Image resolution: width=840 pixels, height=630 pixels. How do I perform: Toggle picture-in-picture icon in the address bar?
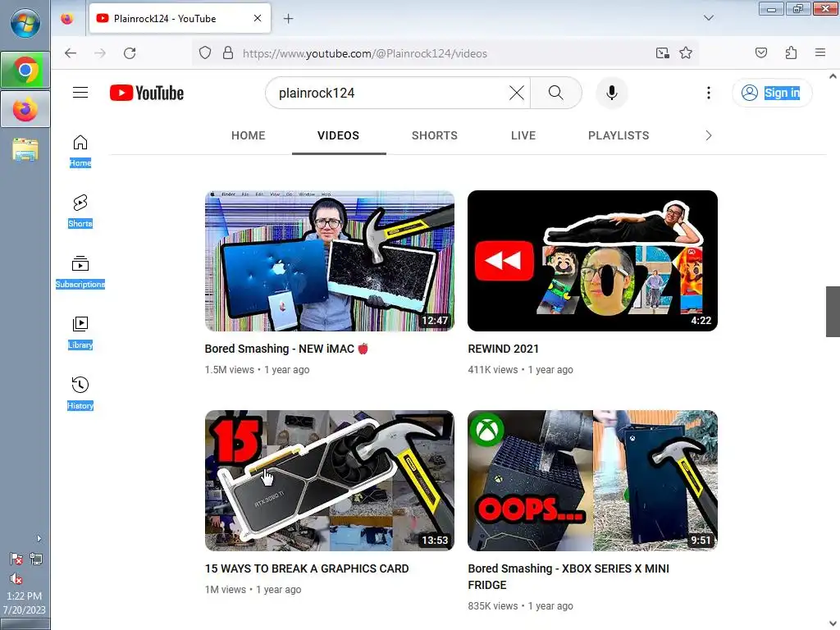click(663, 53)
